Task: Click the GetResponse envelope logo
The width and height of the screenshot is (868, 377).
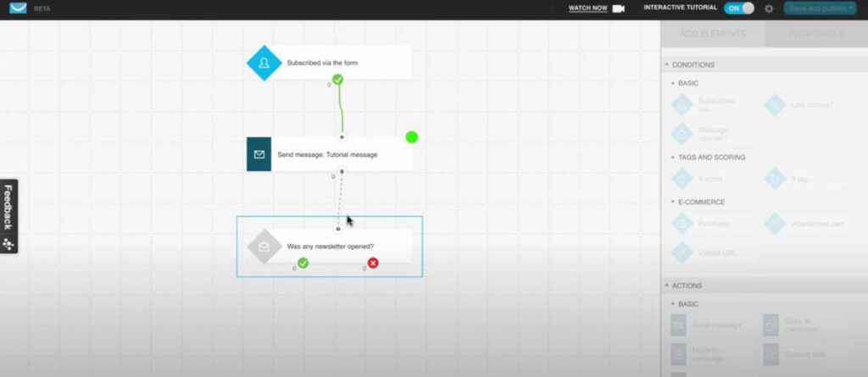Action: point(19,8)
